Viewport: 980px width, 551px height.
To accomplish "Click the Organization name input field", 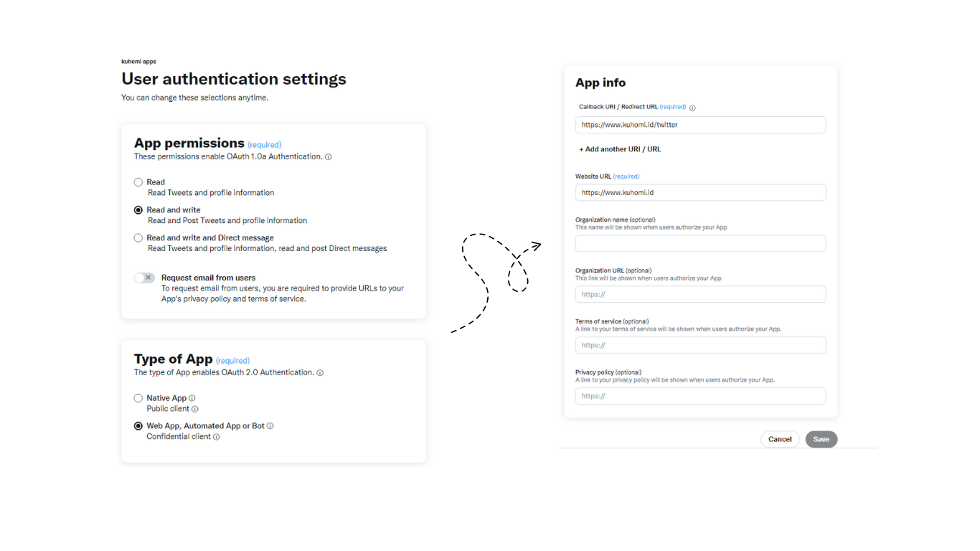I will click(700, 243).
